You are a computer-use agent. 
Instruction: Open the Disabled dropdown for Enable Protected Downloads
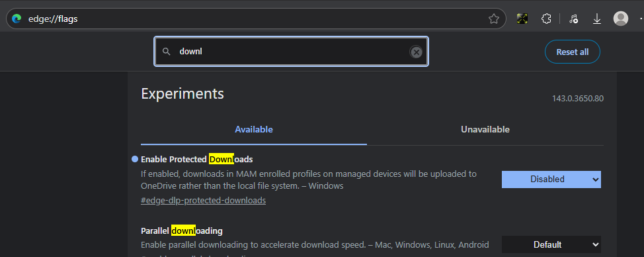point(551,180)
